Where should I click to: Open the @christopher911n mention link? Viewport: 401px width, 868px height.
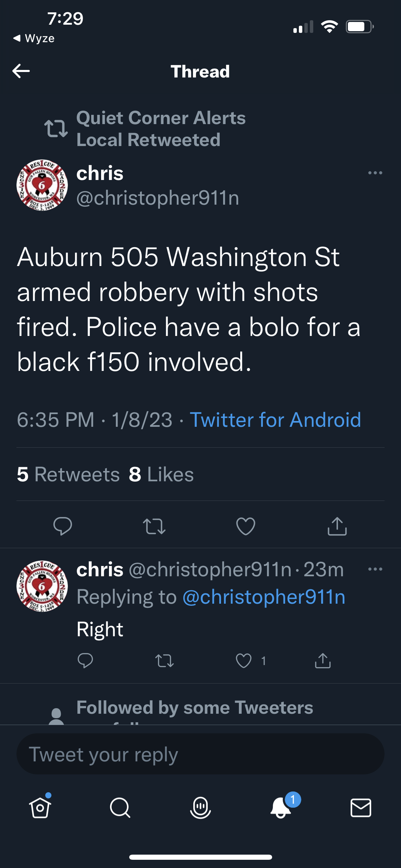point(264,597)
